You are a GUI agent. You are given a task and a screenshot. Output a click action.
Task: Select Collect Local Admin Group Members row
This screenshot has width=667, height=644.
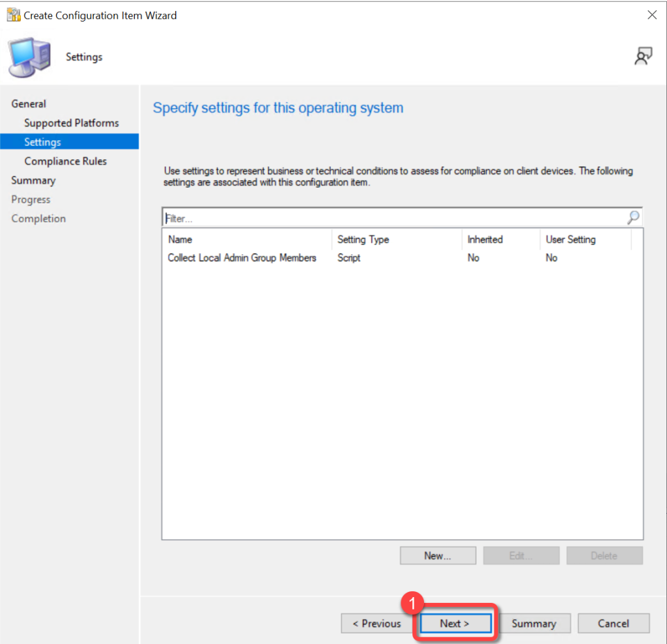click(x=242, y=257)
